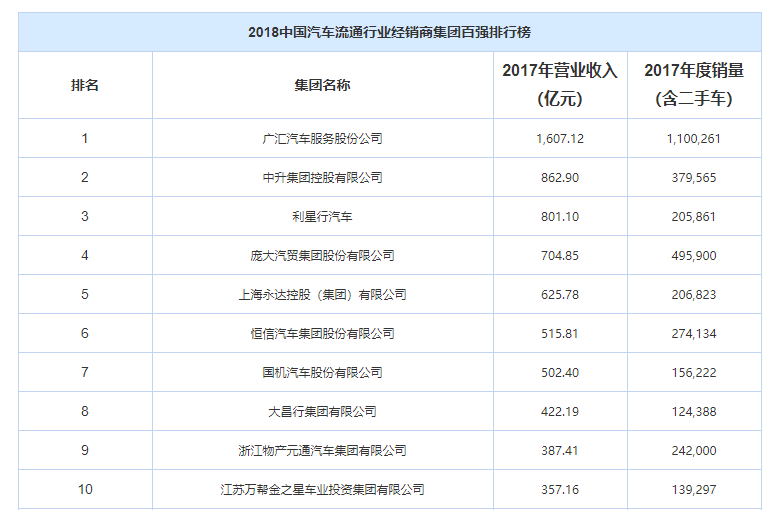Click sales volume 206,823
781x510 pixels.
pos(694,294)
